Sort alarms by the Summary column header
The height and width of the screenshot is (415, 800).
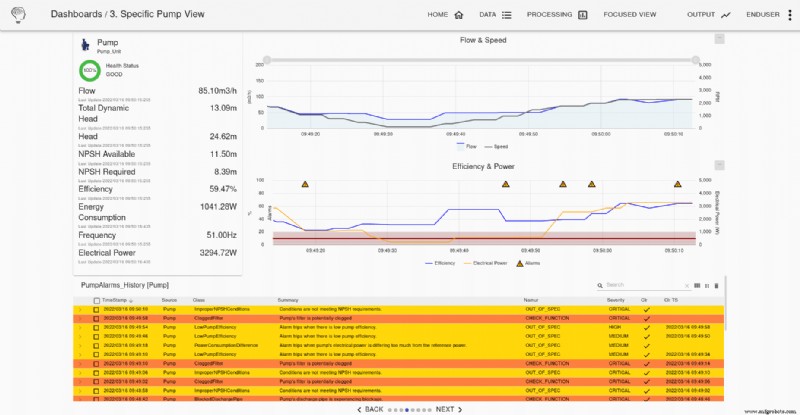click(x=288, y=301)
